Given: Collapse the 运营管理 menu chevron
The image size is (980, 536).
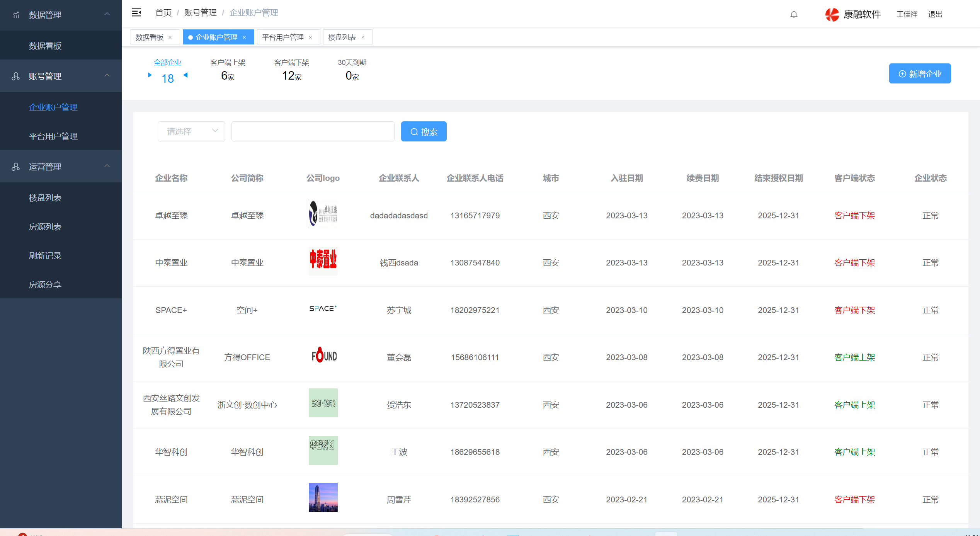Looking at the screenshot, I should (107, 166).
